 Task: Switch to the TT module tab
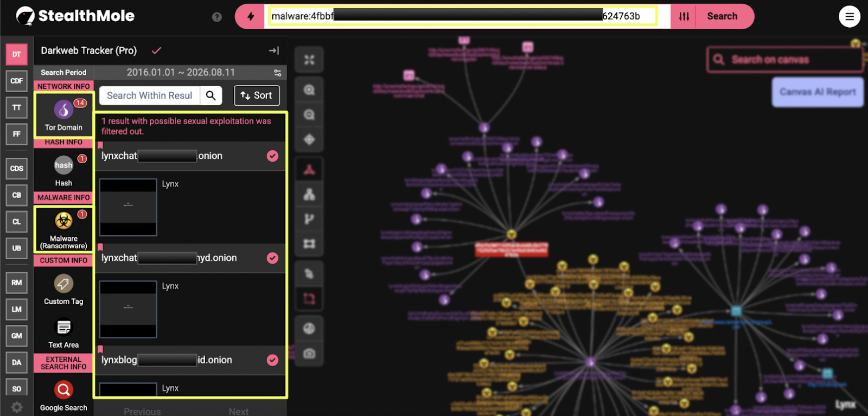click(17, 107)
